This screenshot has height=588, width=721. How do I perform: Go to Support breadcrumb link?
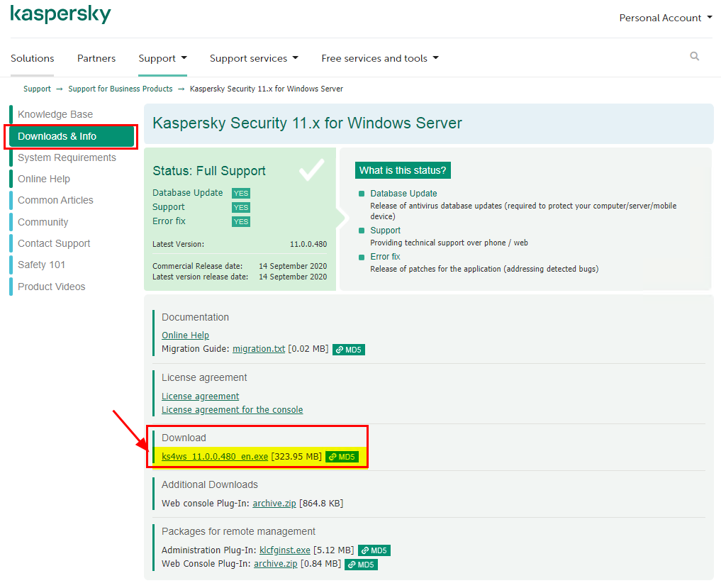coord(38,89)
